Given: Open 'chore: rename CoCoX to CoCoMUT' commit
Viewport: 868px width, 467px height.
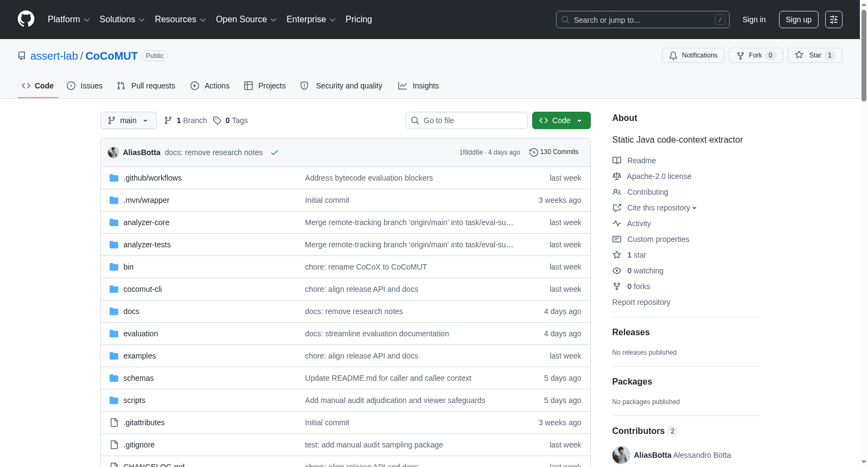Looking at the screenshot, I should coord(366,267).
